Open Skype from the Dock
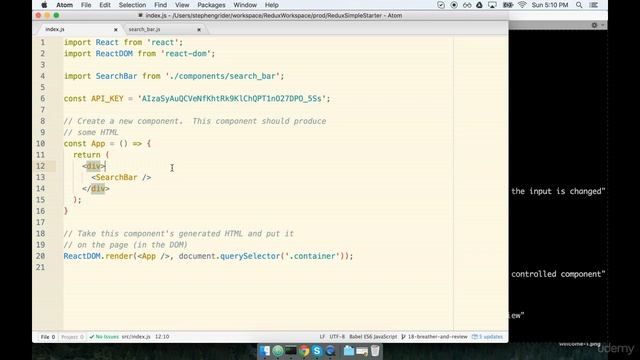Image resolution: width=640 pixels, height=360 pixels. click(x=317, y=351)
